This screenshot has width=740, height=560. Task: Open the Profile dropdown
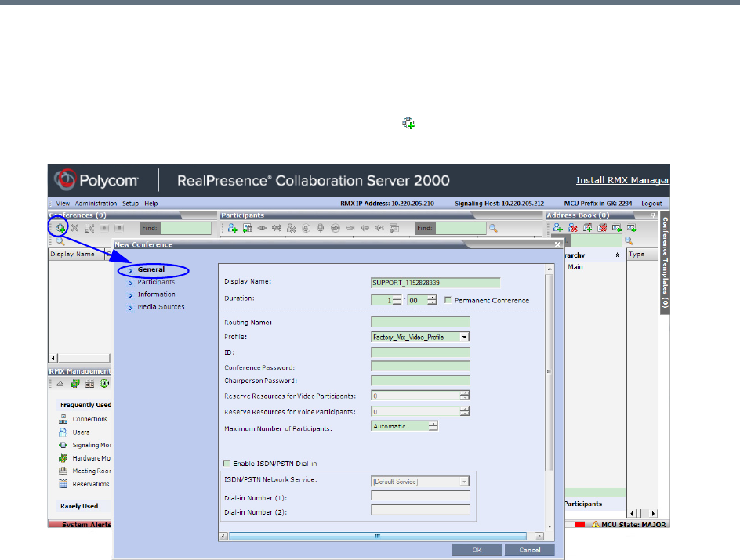click(464, 337)
